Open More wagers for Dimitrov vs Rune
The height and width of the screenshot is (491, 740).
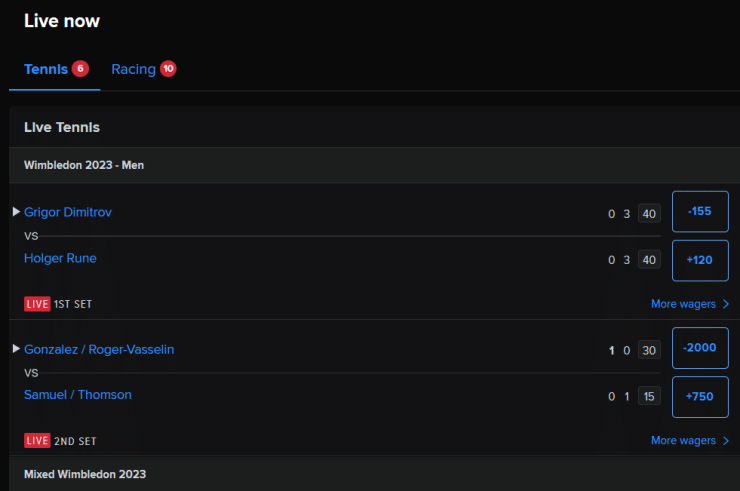pos(690,304)
